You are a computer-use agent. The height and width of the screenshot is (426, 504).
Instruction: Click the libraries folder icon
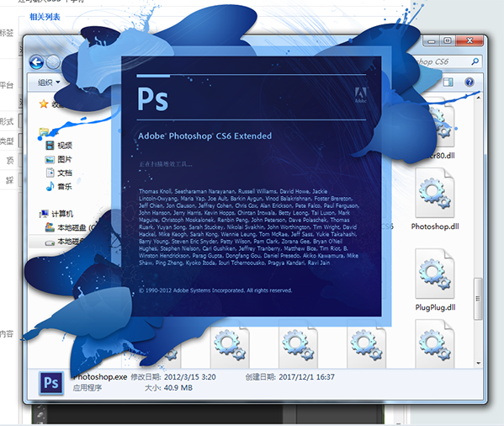pyautogui.click(x=44, y=132)
